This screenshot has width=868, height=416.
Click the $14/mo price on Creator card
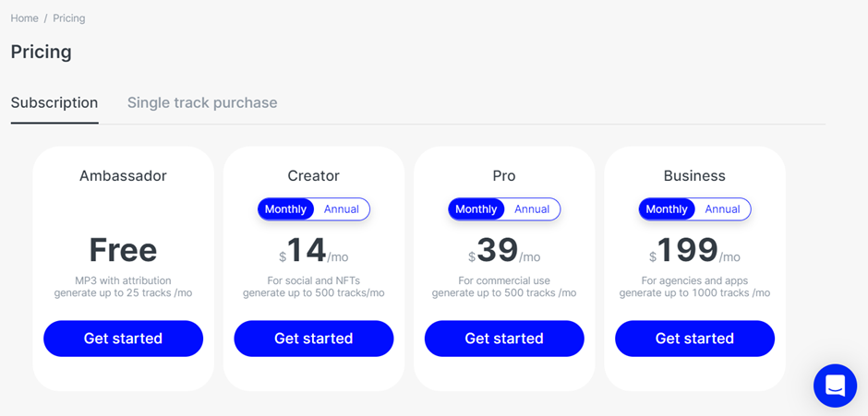click(x=314, y=251)
